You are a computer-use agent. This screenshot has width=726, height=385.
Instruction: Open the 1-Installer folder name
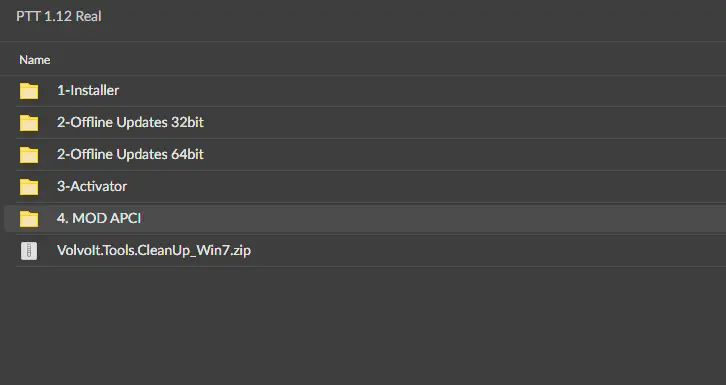88,90
